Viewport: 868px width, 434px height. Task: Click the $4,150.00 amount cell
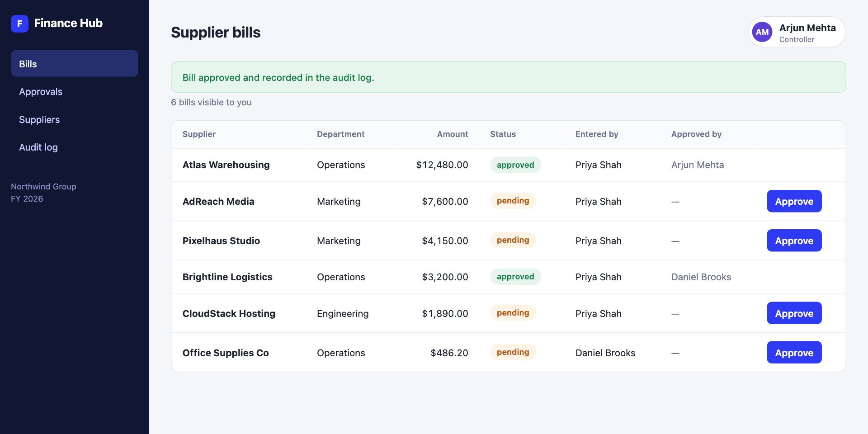(x=445, y=241)
